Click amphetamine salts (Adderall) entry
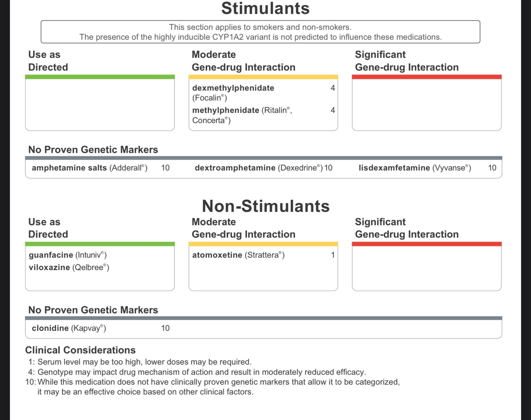 coord(89,168)
